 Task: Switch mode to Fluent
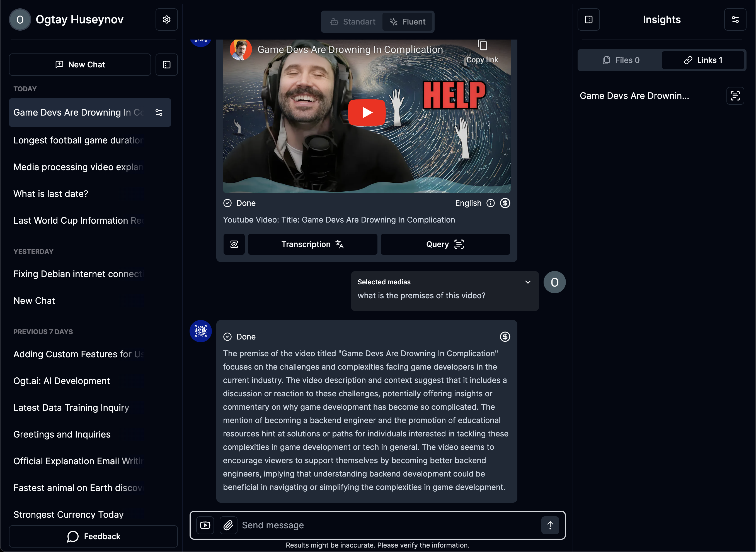tap(408, 22)
